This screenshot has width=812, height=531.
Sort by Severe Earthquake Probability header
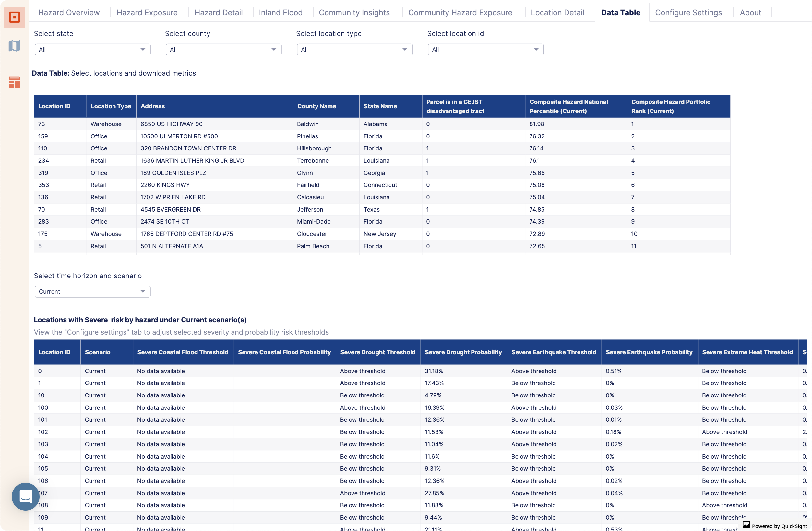650,352
